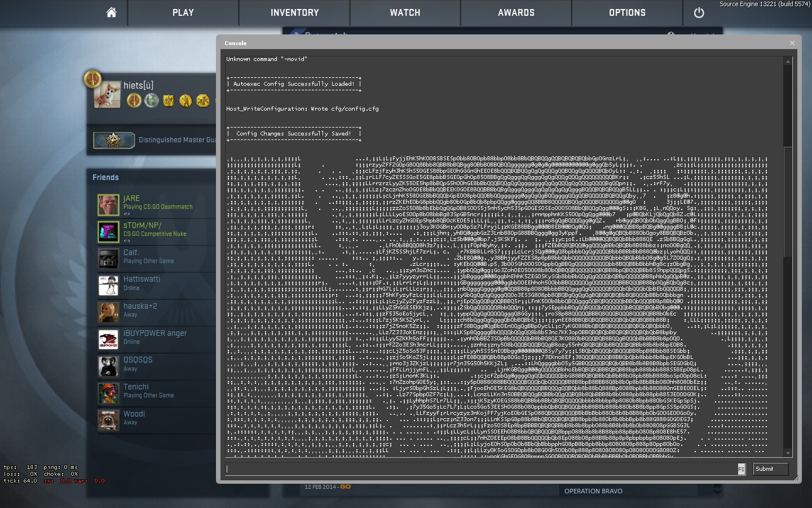Click the FI keyboard language indicator

click(x=741, y=469)
